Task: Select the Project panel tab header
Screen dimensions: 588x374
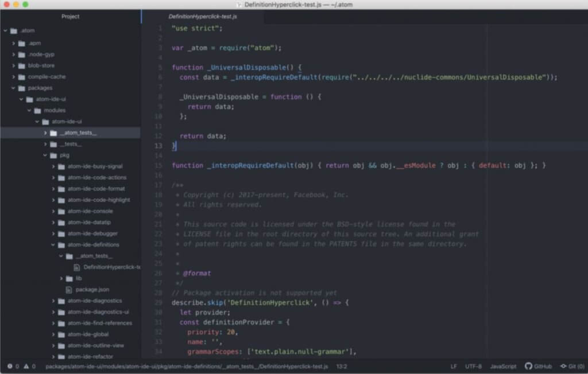Action: (x=71, y=17)
